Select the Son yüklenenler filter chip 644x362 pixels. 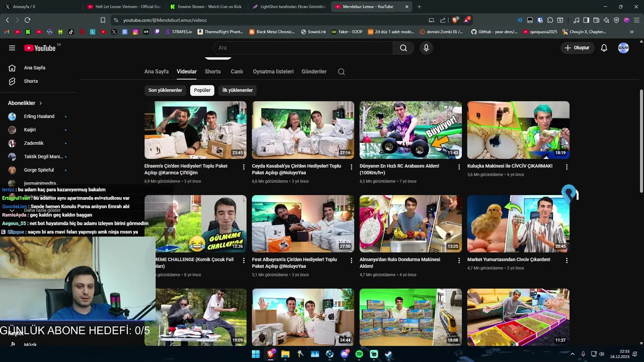165,90
